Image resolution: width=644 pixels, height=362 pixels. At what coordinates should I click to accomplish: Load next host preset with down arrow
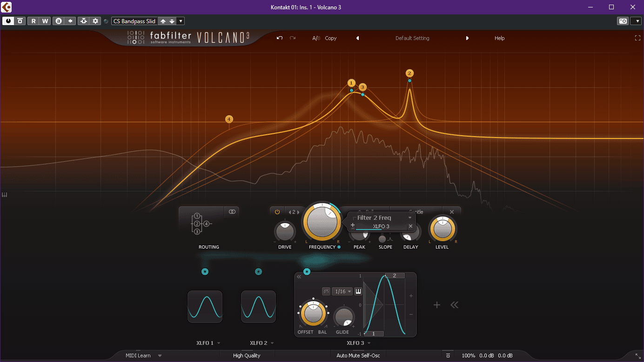pos(172,21)
